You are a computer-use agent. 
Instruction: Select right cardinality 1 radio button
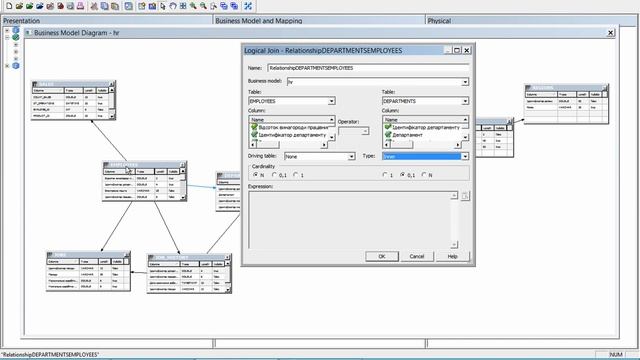385,175
